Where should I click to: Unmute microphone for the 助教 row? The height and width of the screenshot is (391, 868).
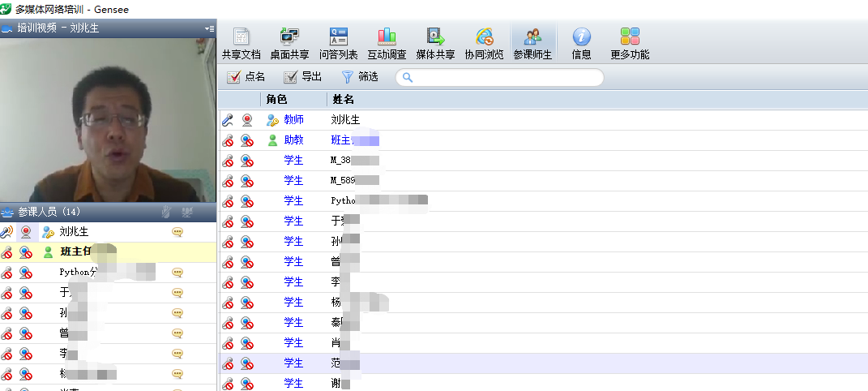click(x=228, y=140)
